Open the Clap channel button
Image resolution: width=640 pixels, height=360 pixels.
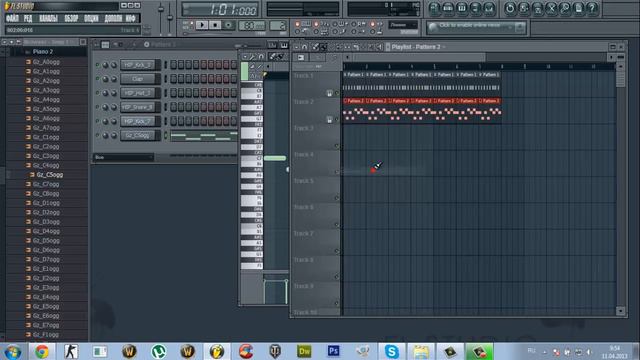tap(138, 79)
